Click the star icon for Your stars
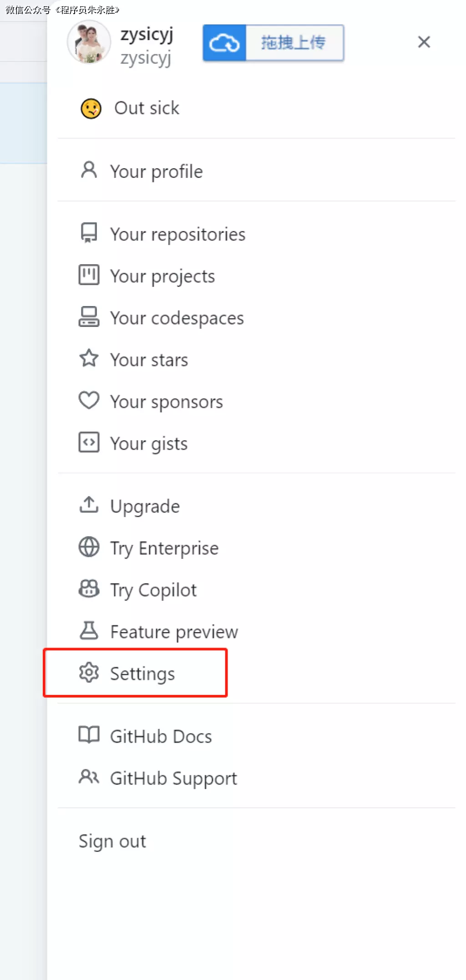 click(89, 359)
